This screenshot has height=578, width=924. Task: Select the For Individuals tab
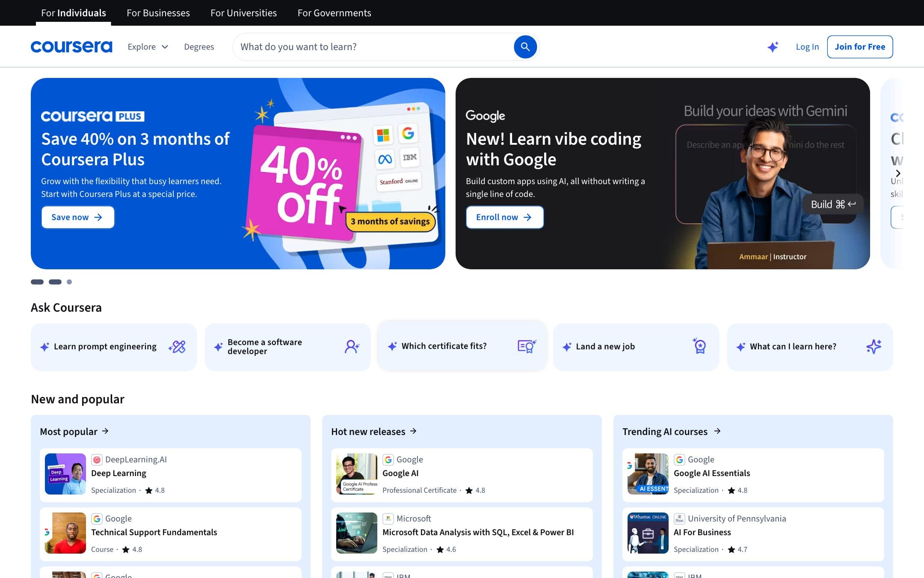[x=74, y=13]
